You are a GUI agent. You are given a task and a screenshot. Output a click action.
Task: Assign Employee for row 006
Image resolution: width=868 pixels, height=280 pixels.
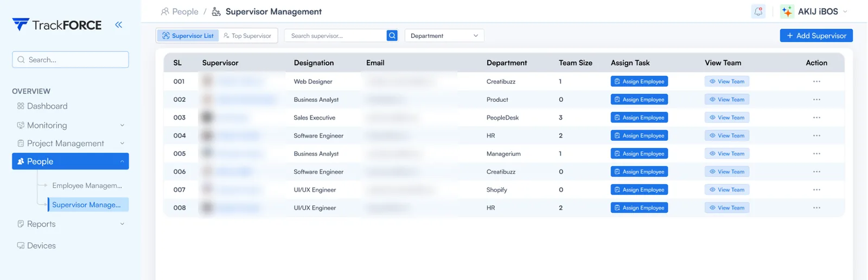639,172
